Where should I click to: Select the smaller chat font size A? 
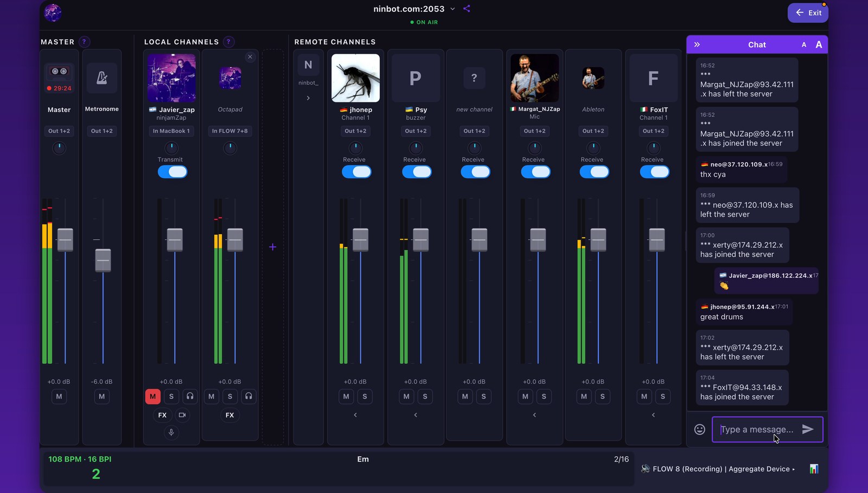point(804,45)
